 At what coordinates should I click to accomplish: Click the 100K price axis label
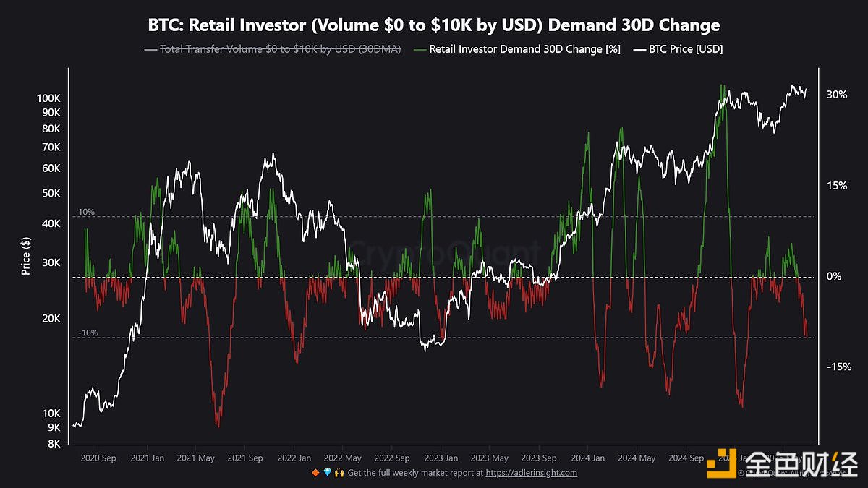pyautogui.click(x=48, y=98)
